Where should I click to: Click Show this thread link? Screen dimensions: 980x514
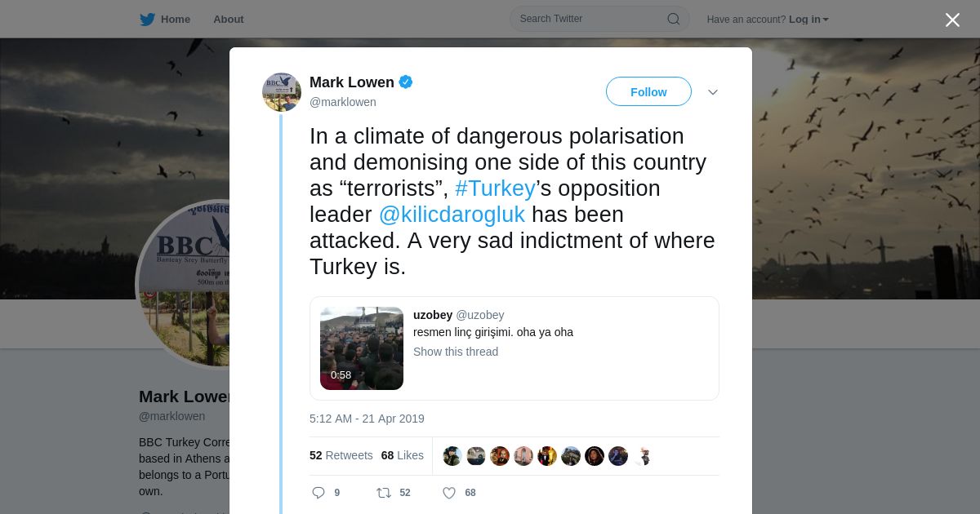pos(456,352)
